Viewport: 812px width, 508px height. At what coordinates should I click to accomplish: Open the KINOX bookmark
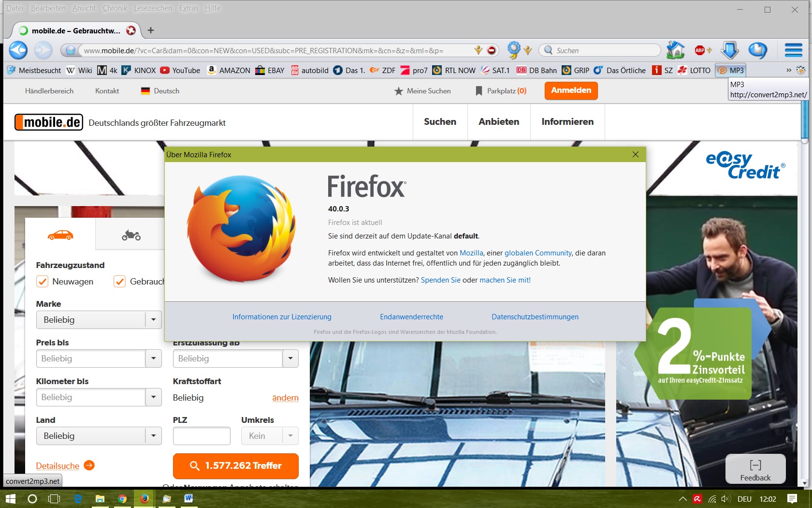click(x=139, y=70)
